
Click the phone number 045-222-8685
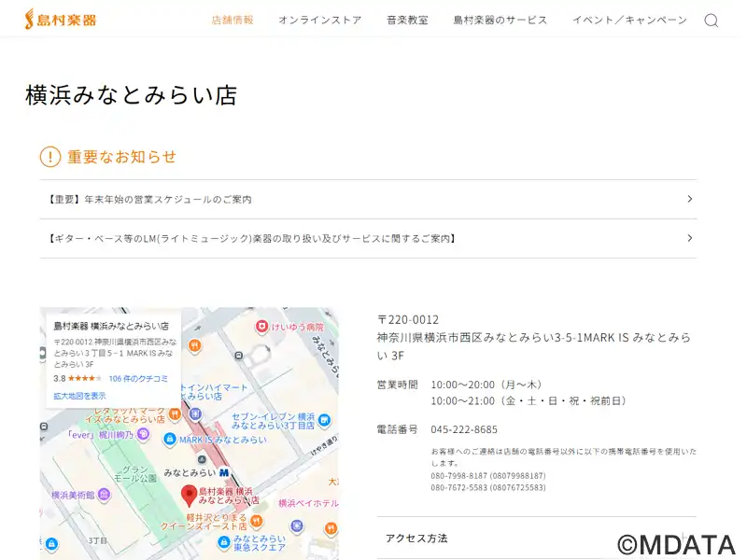[464, 429]
